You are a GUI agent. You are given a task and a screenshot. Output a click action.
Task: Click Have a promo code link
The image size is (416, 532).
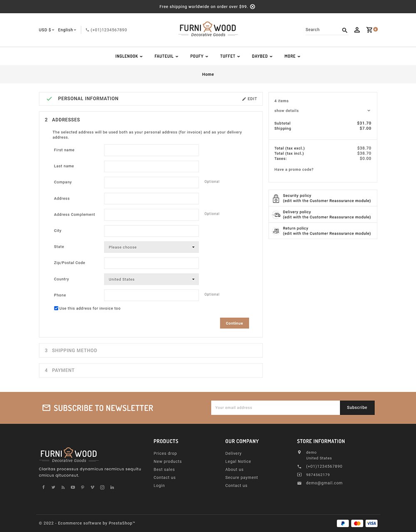(294, 169)
